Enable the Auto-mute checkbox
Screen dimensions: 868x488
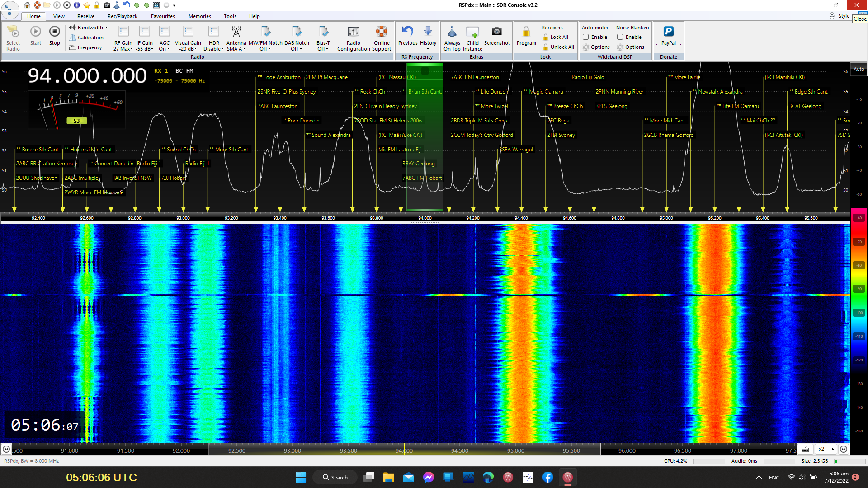[x=585, y=37]
